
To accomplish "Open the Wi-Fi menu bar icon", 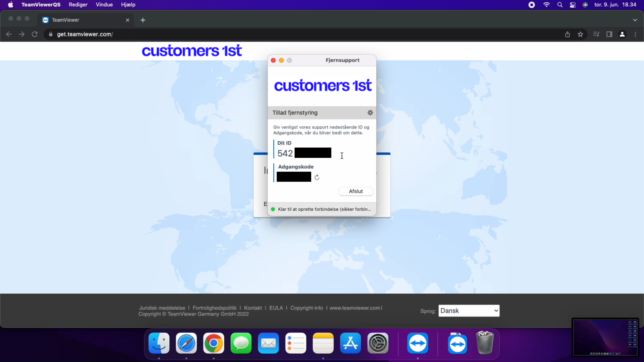I will pos(546,5).
